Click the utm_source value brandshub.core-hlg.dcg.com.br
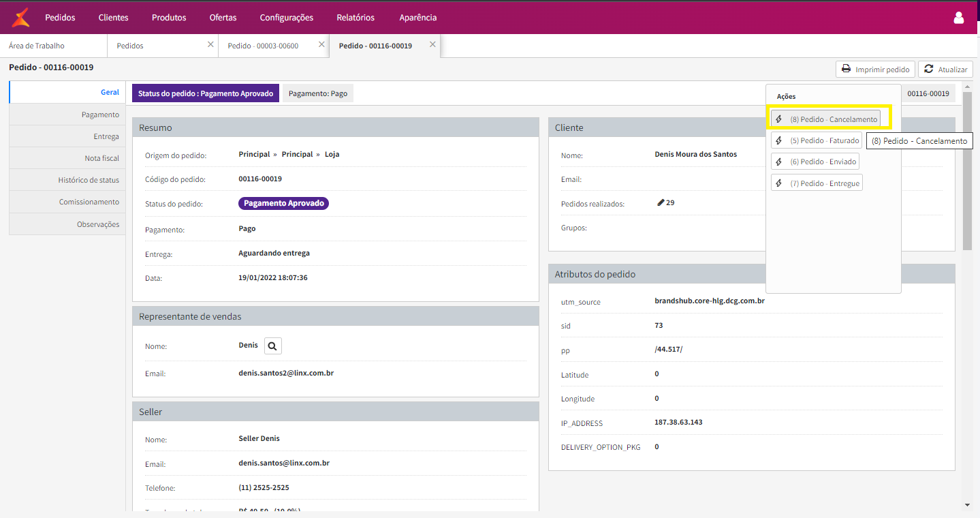The height and width of the screenshot is (518, 980). point(710,300)
